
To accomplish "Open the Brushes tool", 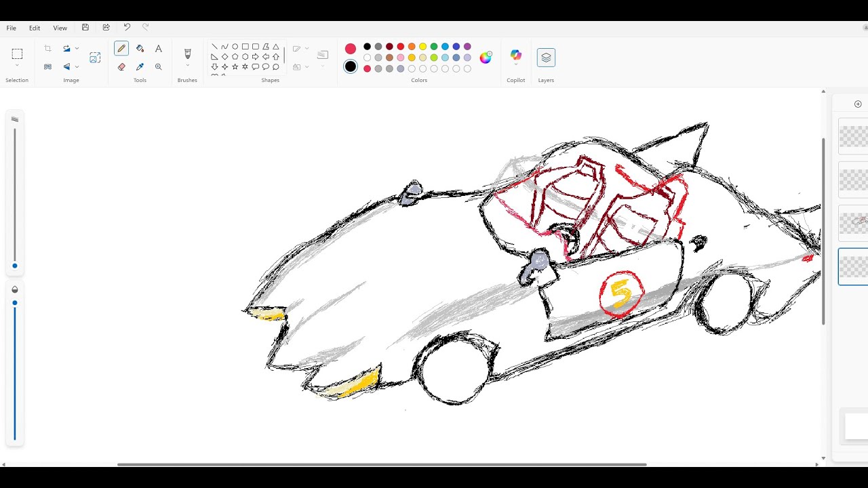I will click(188, 54).
